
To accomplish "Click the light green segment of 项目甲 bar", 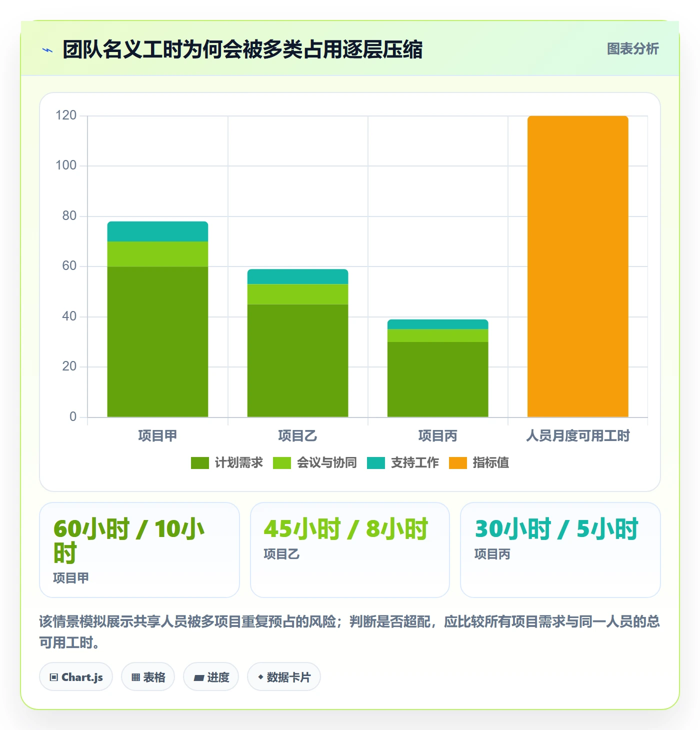I will click(157, 254).
